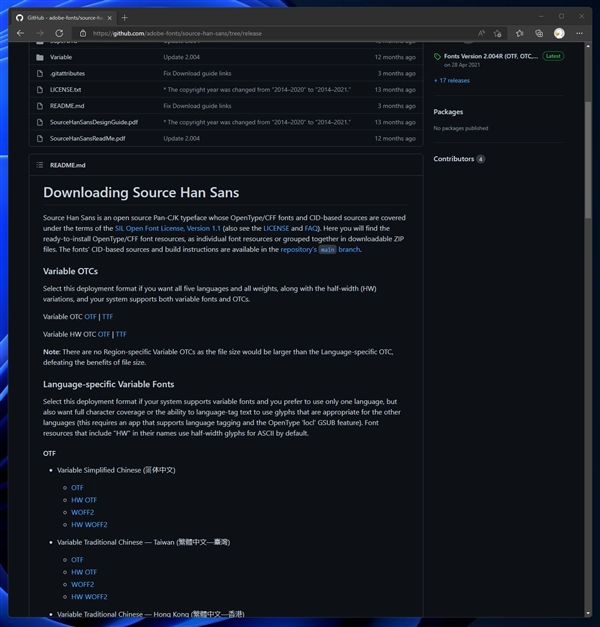Download Traditional Chinese Taiwan HW OTF link

(84, 572)
